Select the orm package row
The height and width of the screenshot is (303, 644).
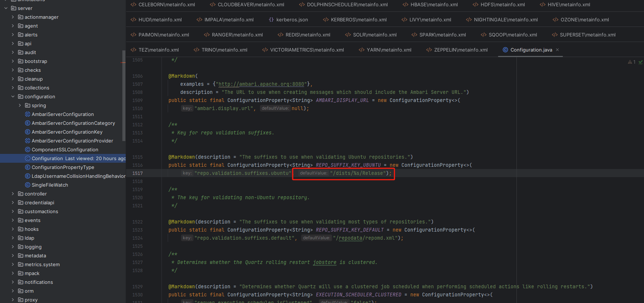pos(63,291)
